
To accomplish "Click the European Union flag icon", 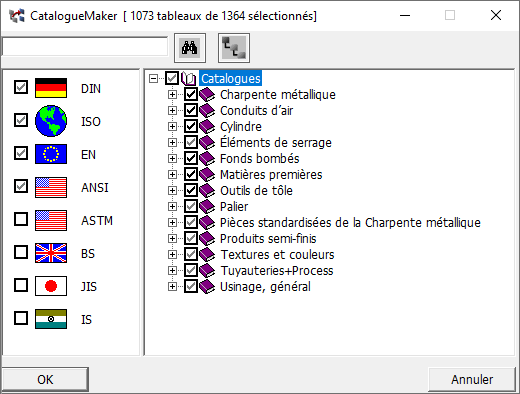I will 51,154.
